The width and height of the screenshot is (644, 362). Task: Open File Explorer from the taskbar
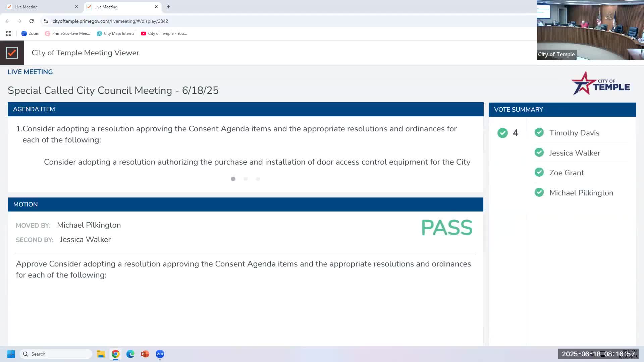pyautogui.click(x=101, y=354)
